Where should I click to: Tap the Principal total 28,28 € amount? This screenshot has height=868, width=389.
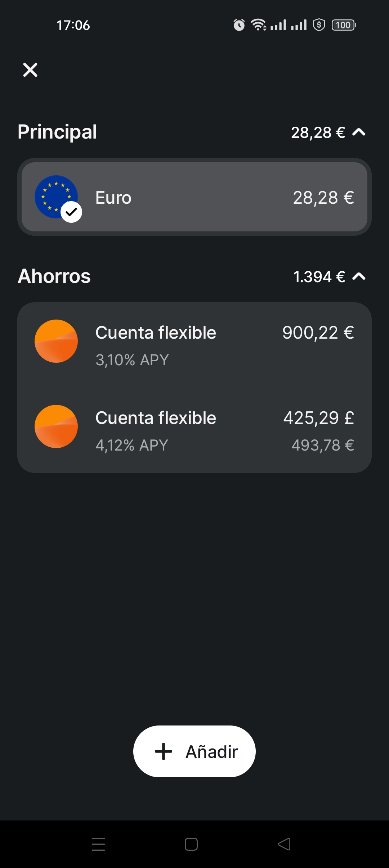(318, 132)
